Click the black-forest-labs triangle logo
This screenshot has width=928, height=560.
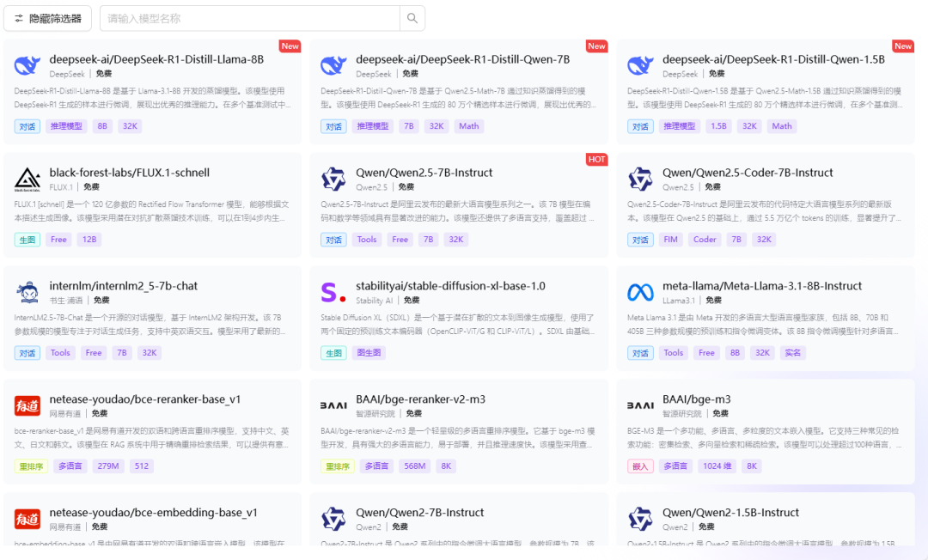tap(27, 180)
